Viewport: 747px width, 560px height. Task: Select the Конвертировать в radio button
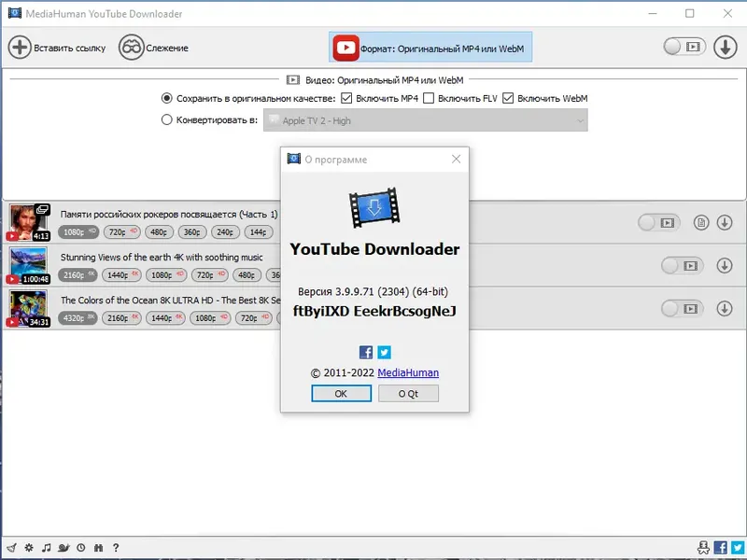[x=168, y=119]
